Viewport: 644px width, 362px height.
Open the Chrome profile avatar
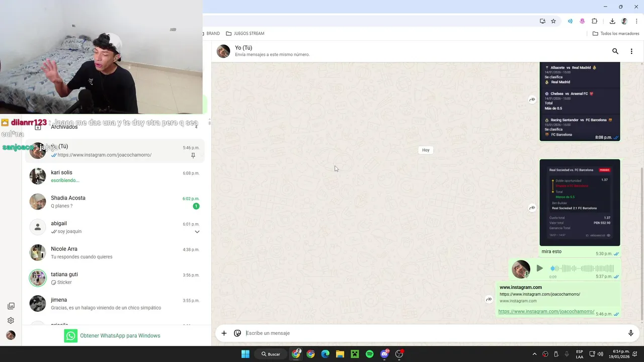tap(624, 21)
